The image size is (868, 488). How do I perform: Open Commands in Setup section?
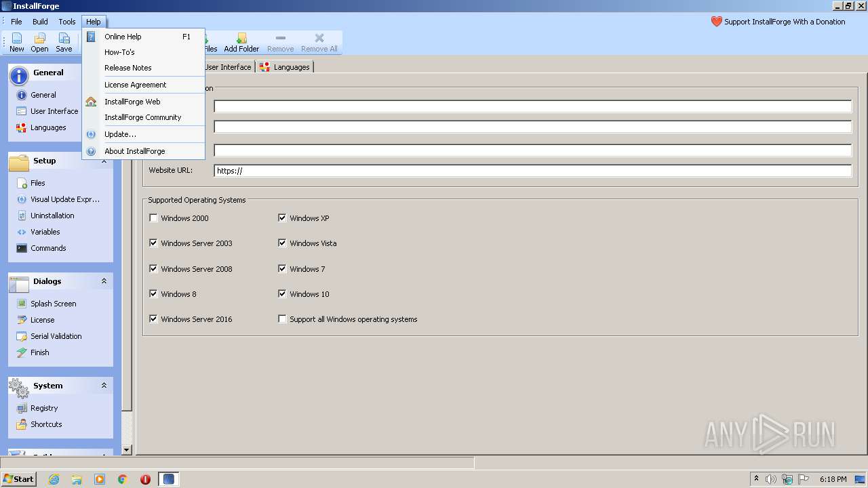(41, 248)
